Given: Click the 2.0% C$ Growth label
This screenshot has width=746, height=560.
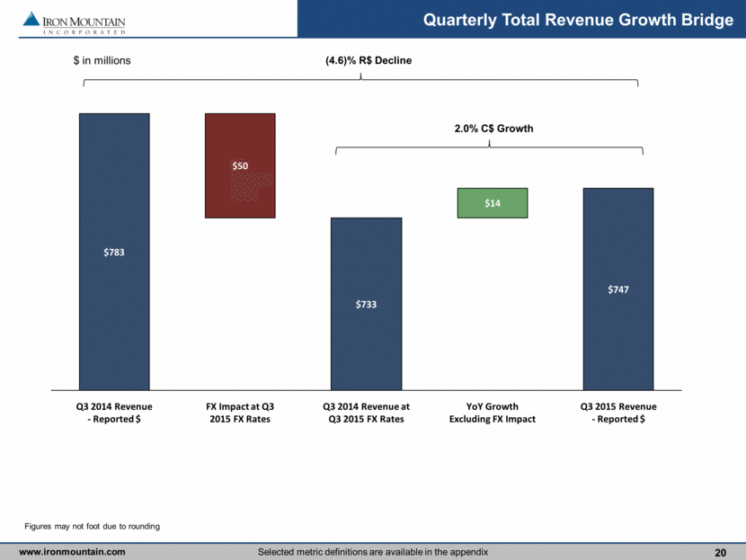Looking at the screenshot, I should pyautogui.click(x=493, y=129).
